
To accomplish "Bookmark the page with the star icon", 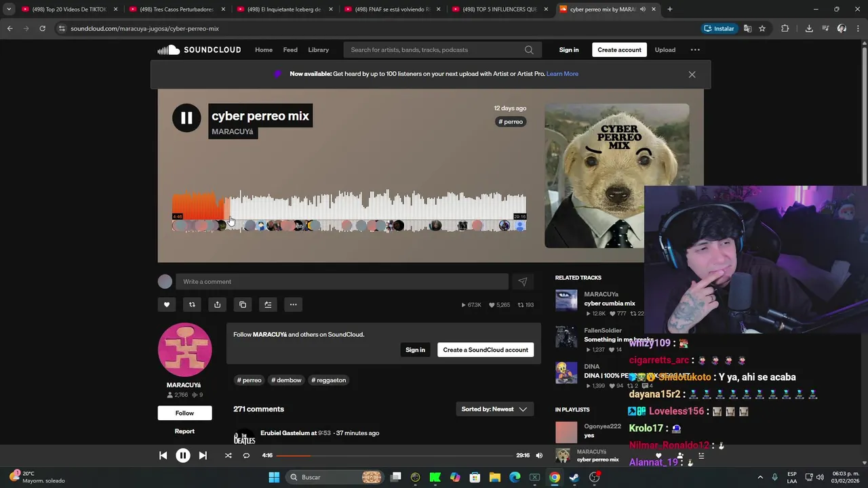I will pyautogui.click(x=762, y=28).
